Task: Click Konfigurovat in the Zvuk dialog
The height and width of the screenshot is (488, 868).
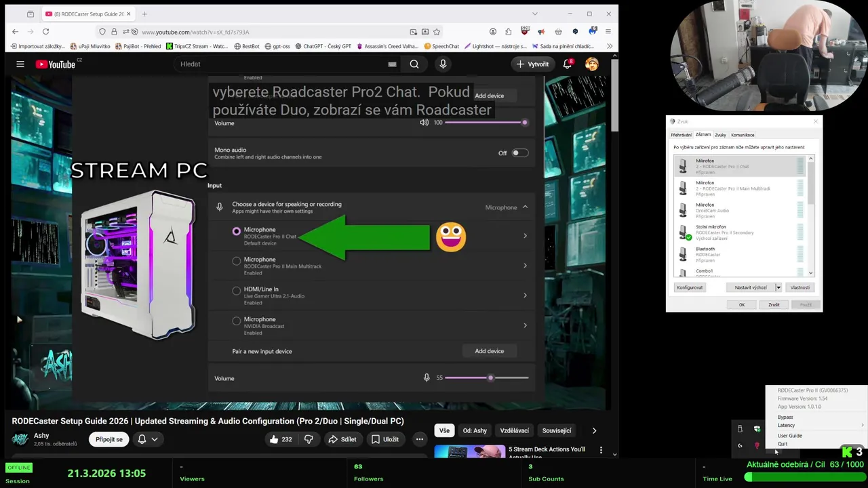Action: coord(690,287)
